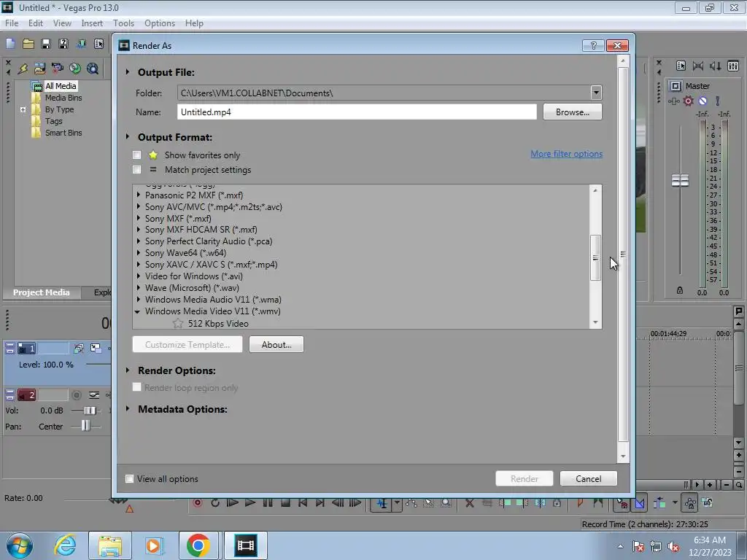The height and width of the screenshot is (560, 747).
Task: Select the 512 Kbps Video template
Action: pyautogui.click(x=218, y=323)
